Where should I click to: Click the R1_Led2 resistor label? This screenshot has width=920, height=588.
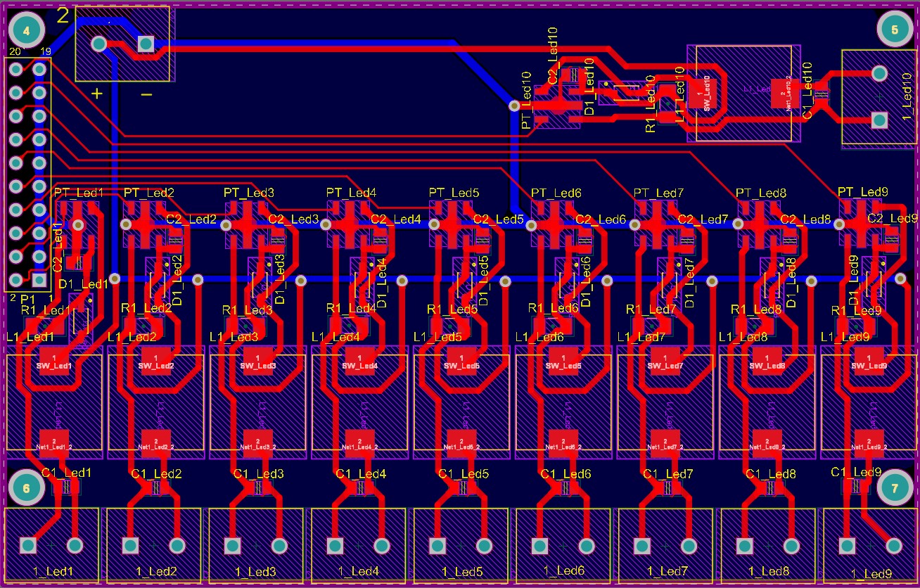coord(146,308)
